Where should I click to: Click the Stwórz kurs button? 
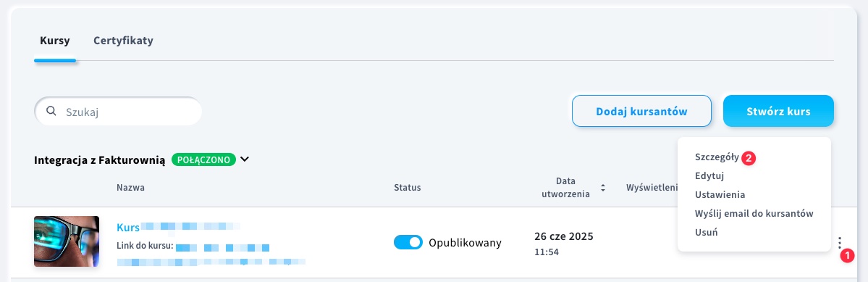(x=778, y=112)
